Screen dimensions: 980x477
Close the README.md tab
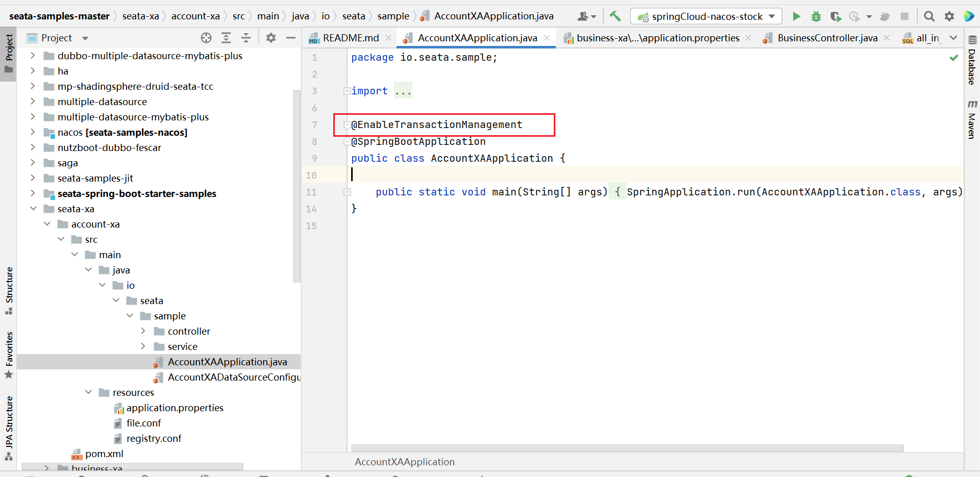point(388,38)
